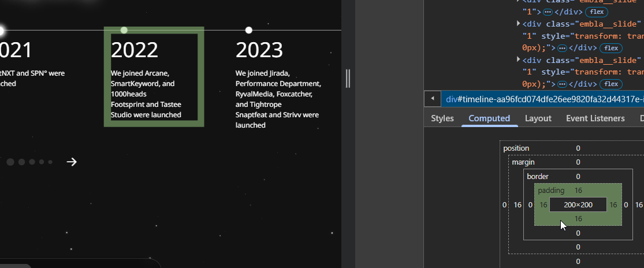
Task: Click the padding label in box model
Action: [551, 191]
